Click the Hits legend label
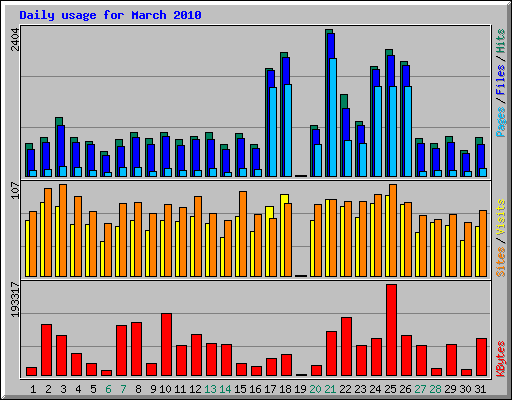Viewport: 512px width, 400px height. [x=500, y=41]
